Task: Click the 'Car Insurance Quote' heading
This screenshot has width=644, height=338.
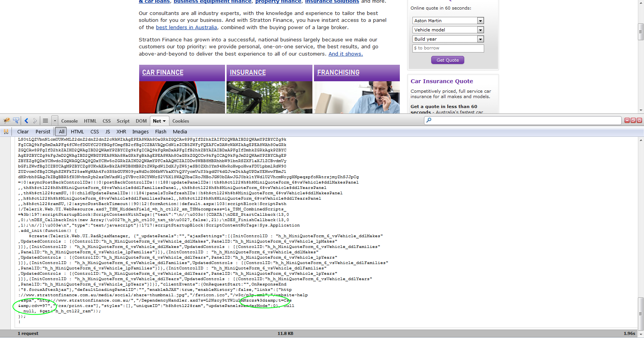Action: tap(442, 81)
